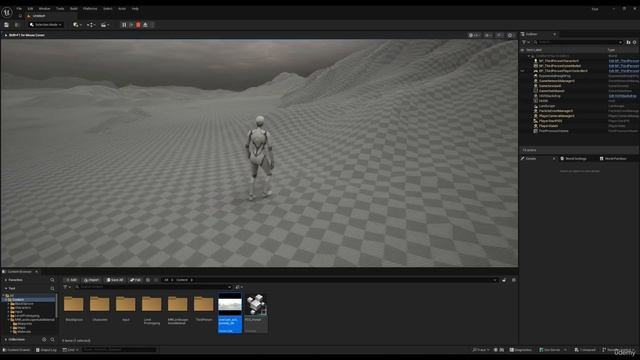
Task: Select the Outliner tab
Action: pos(531,34)
